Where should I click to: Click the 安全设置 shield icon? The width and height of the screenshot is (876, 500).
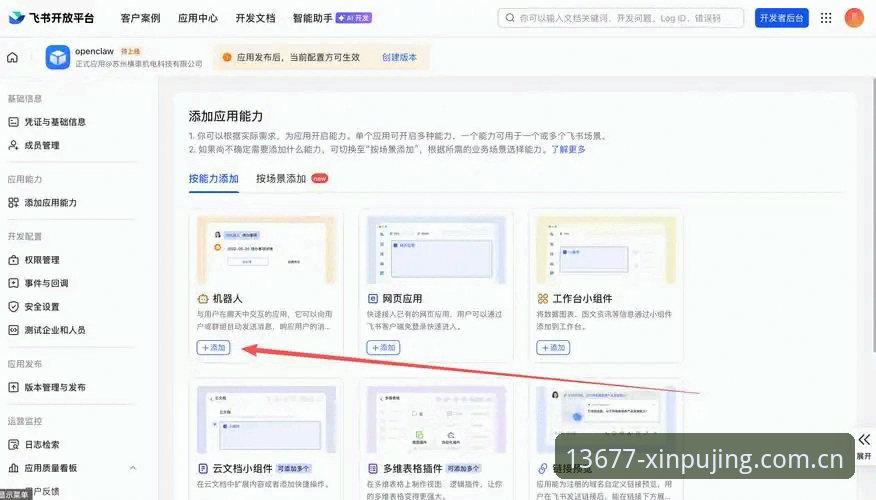[13, 307]
